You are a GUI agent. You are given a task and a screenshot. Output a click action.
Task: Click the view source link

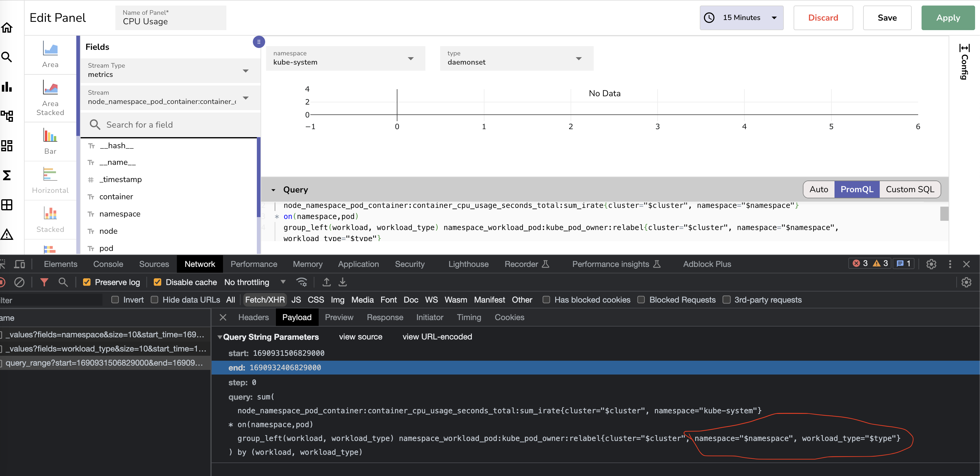(361, 337)
